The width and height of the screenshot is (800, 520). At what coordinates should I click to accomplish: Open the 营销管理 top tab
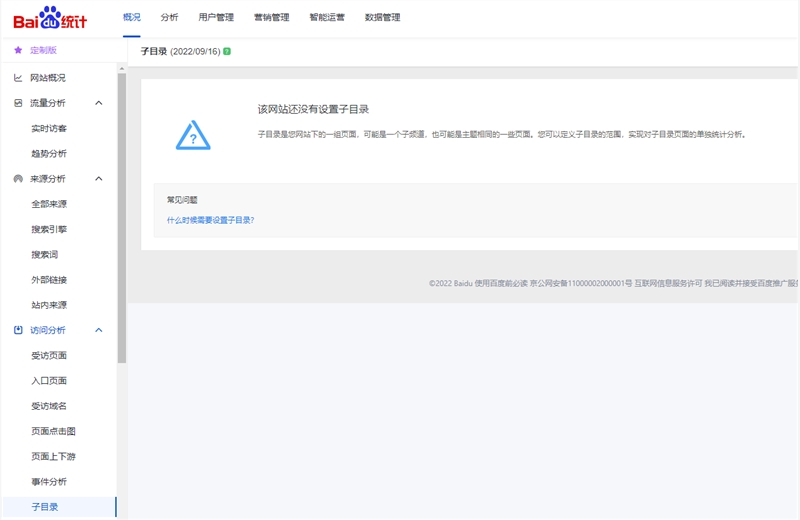271,17
